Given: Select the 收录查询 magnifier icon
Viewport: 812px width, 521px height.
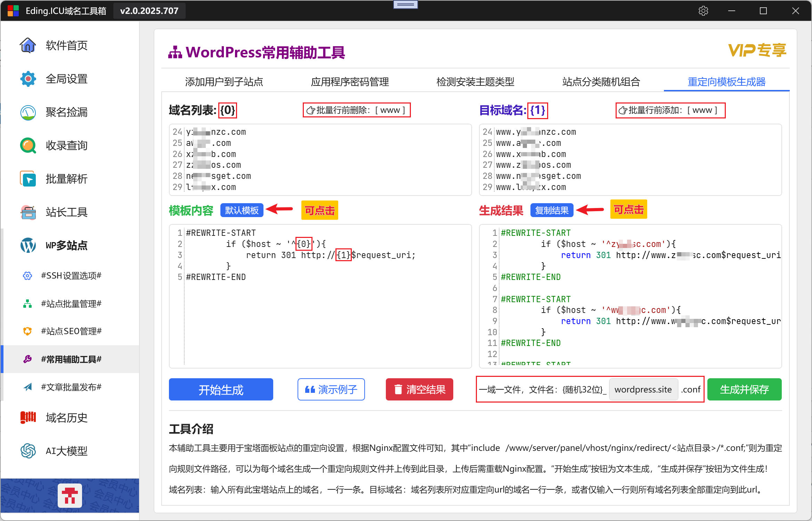Looking at the screenshot, I should coord(28,146).
